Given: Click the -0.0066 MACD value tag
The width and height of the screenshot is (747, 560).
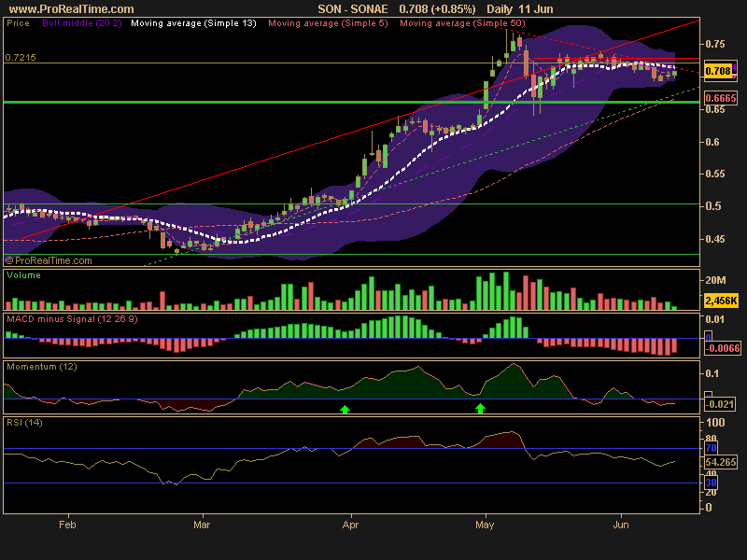Looking at the screenshot, I should point(721,348).
